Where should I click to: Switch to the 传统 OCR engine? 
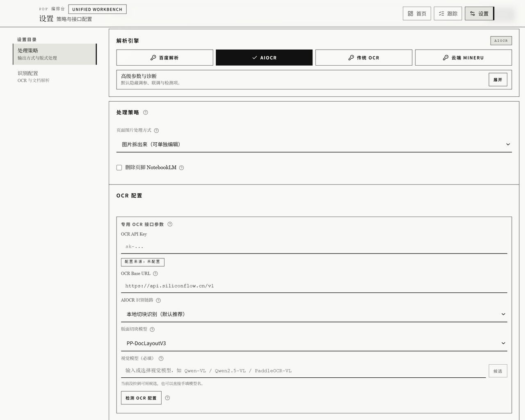tap(363, 57)
